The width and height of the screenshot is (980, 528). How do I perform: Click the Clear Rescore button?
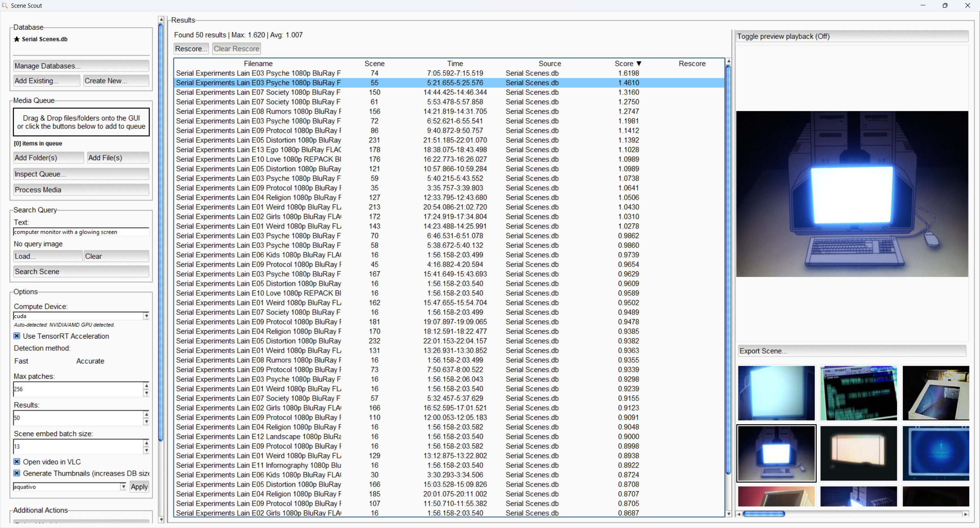237,49
